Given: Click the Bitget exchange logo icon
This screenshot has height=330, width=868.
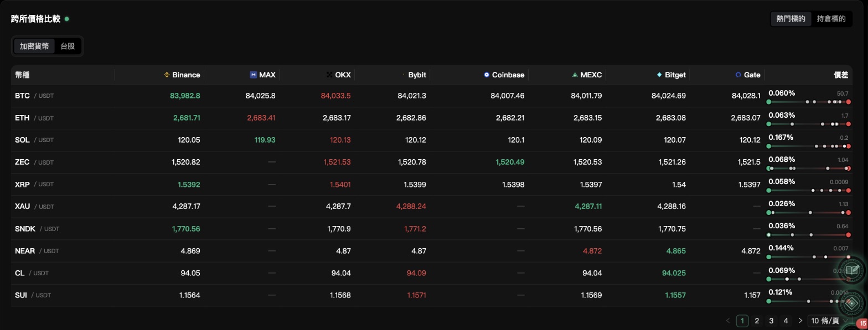Looking at the screenshot, I should tap(659, 75).
